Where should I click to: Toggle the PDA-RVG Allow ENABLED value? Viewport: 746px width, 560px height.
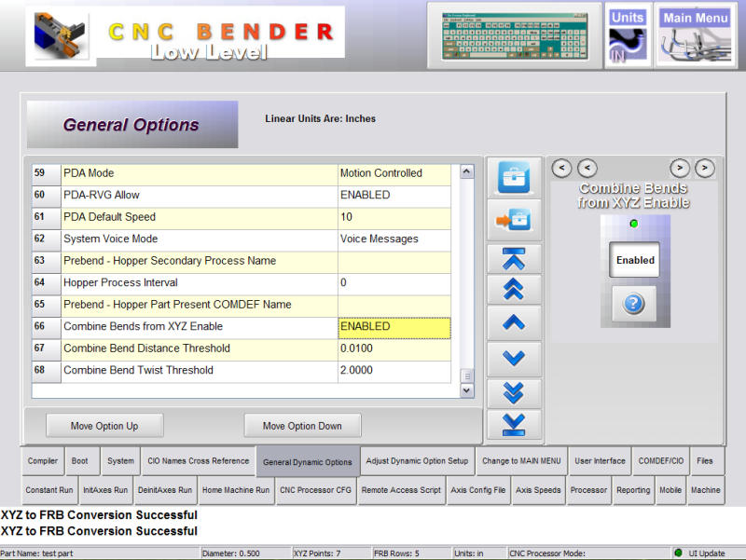(394, 195)
